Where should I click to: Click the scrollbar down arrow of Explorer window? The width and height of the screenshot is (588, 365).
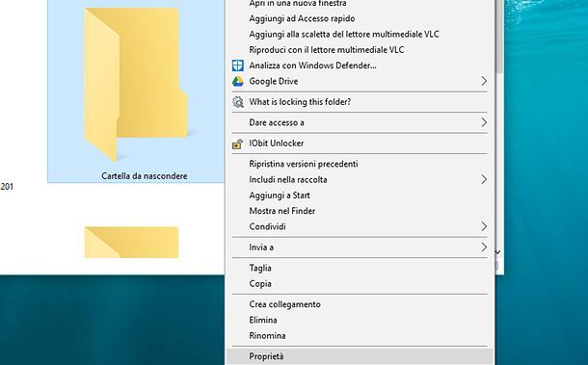click(x=498, y=252)
